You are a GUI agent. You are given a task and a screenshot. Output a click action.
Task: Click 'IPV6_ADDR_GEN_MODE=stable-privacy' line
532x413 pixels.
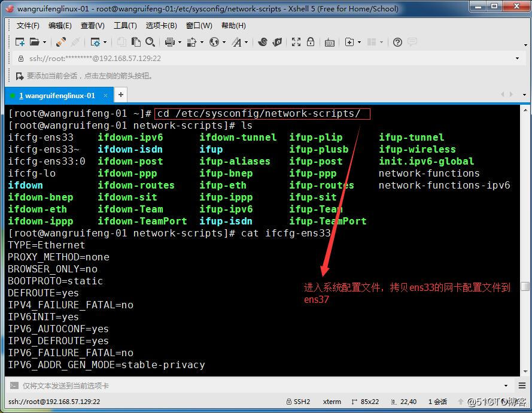(107, 365)
